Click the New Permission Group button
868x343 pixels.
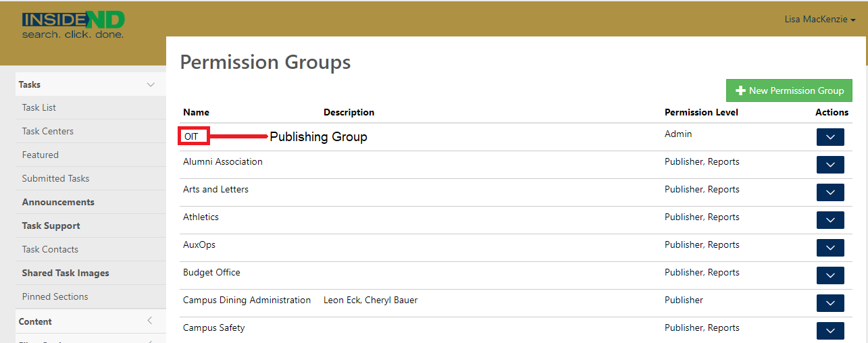click(x=789, y=90)
